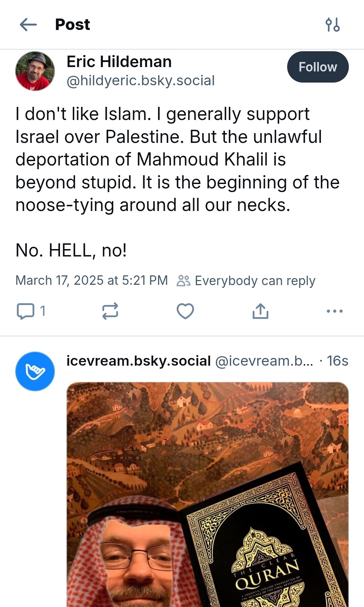View the March 17, 2025 timestamp
The width and height of the screenshot is (364, 607).
pos(92,280)
